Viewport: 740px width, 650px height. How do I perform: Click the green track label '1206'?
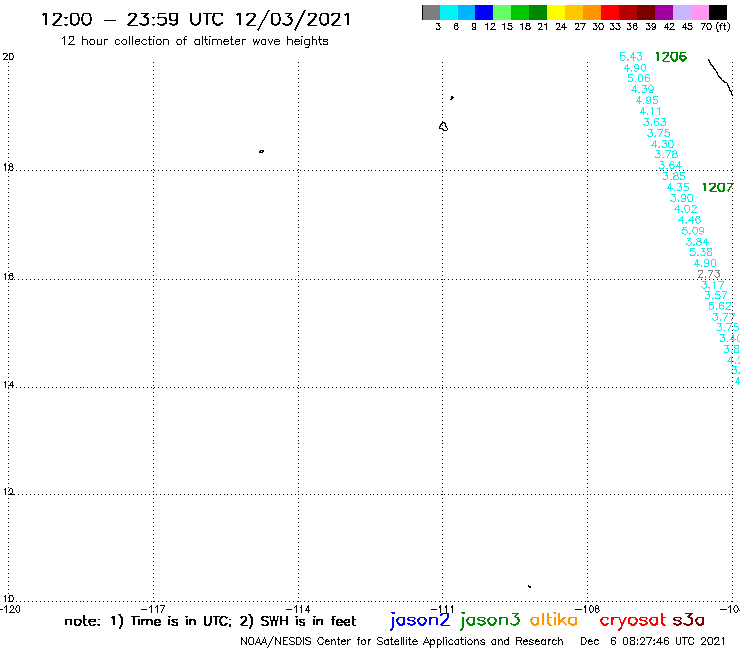[671, 57]
